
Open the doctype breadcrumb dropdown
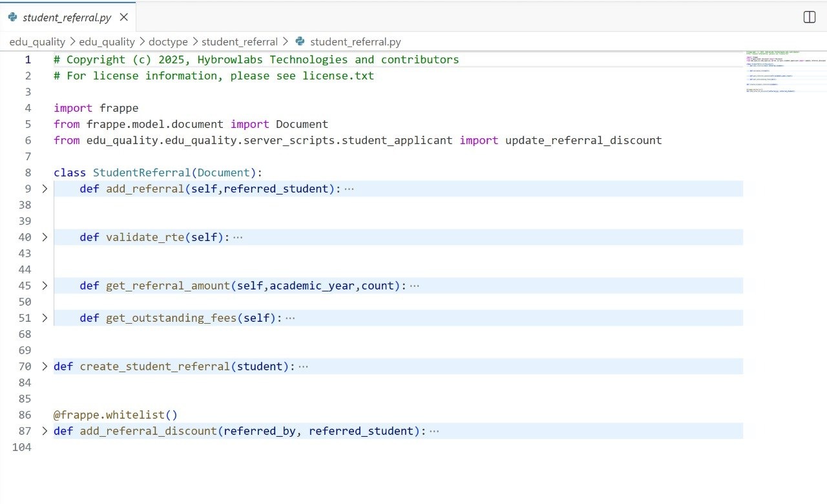[168, 41]
